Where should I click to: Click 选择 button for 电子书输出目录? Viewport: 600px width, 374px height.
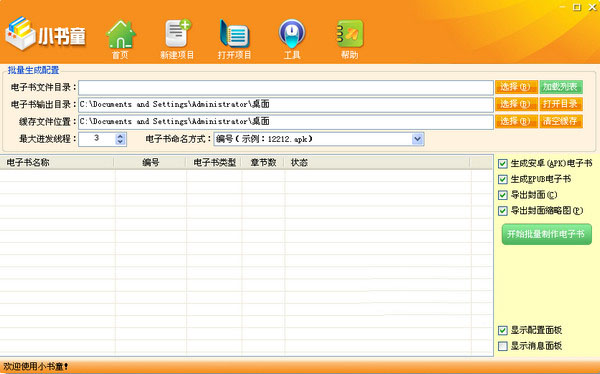tap(516, 104)
